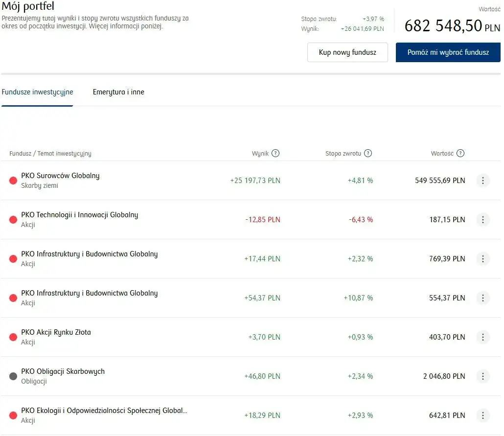Image resolution: width=504 pixels, height=436 pixels.
Task: Open options menu for PKO Technologii i Innowacji
Action: click(482, 220)
